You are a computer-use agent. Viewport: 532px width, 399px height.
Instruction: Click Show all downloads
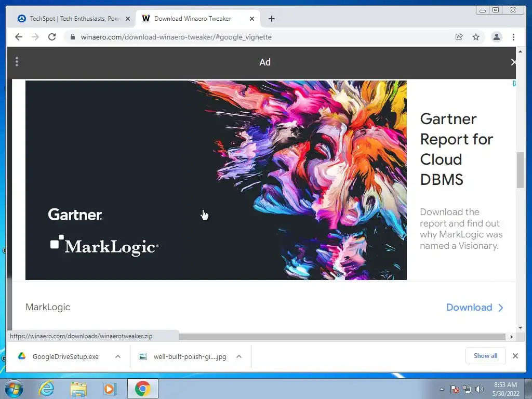(486, 355)
